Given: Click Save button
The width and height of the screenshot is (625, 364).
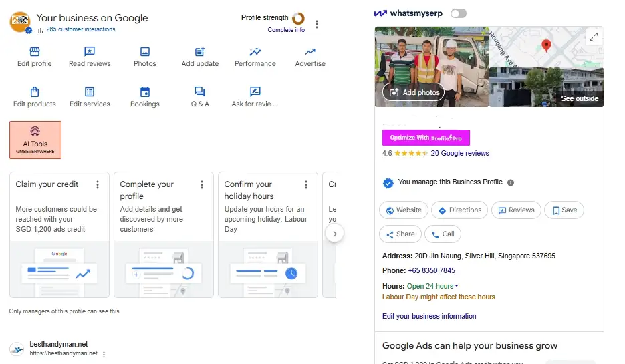Looking at the screenshot, I should pyautogui.click(x=564, y=210).
